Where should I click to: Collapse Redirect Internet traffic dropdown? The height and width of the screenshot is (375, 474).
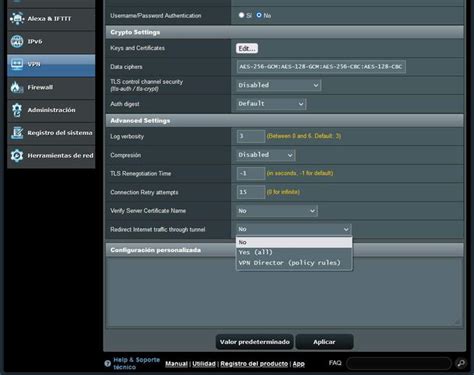pos(293,229)
